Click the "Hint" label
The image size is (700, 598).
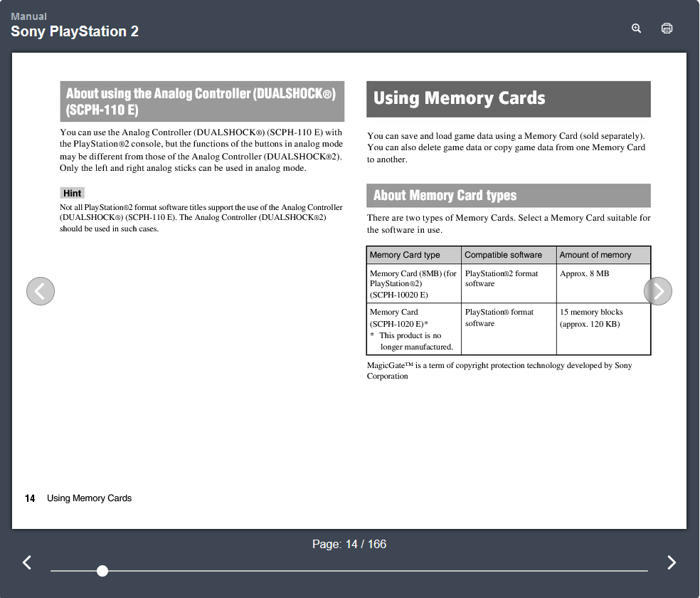pyautogui.click(x=72, y=193)
